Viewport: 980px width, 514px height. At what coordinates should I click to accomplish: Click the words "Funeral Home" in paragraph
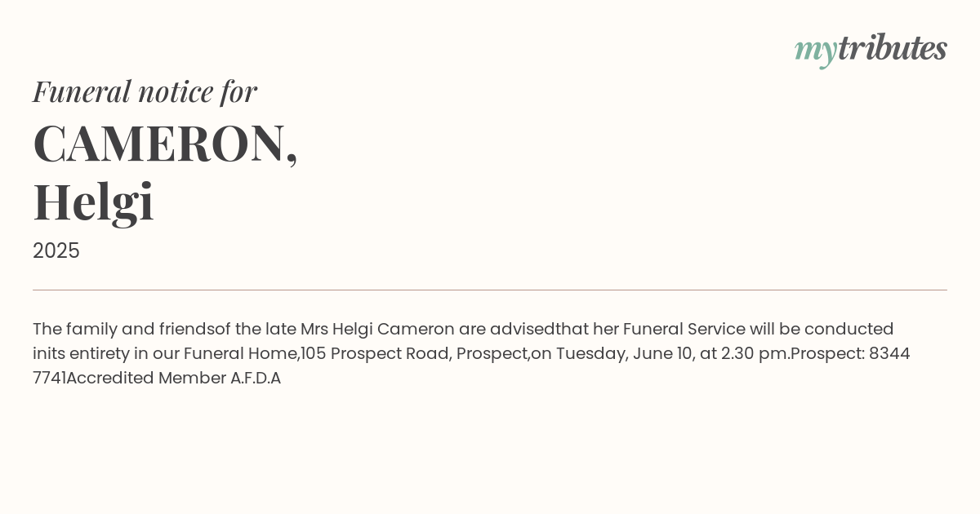[241, 353]
